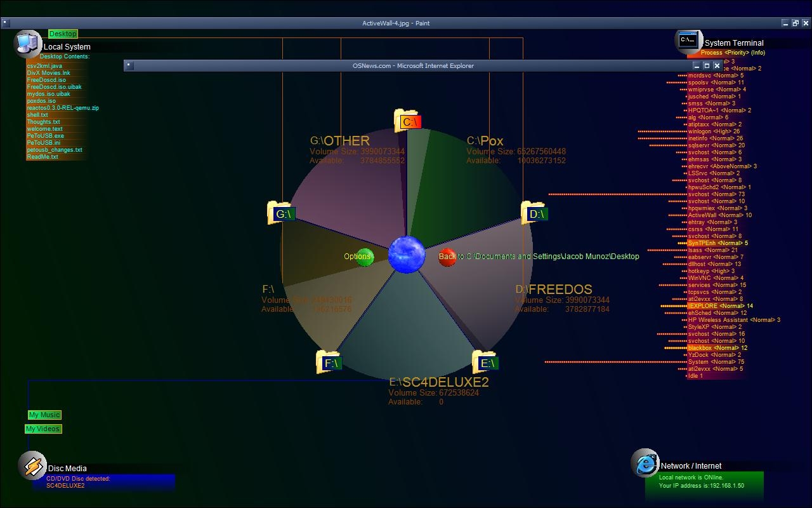Select the mcrdsvc process row
The height and width of the screenshot is (508, 812).
[716, 76]
